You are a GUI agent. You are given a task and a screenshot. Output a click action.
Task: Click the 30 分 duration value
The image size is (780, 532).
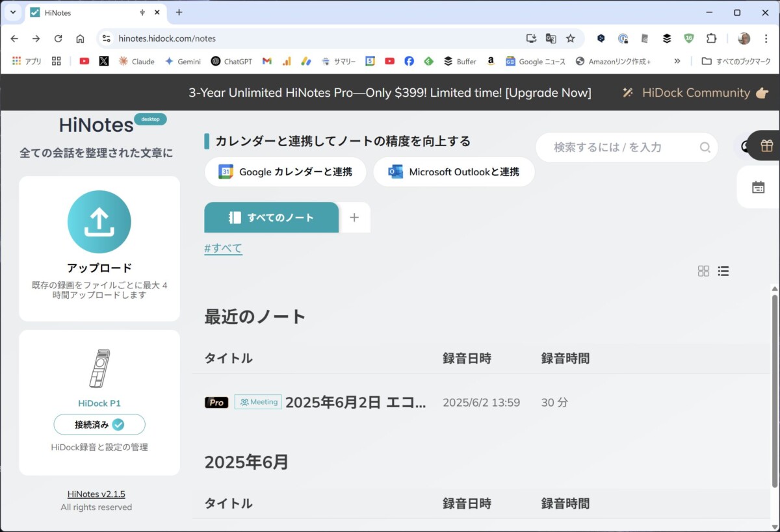(554, 403)
